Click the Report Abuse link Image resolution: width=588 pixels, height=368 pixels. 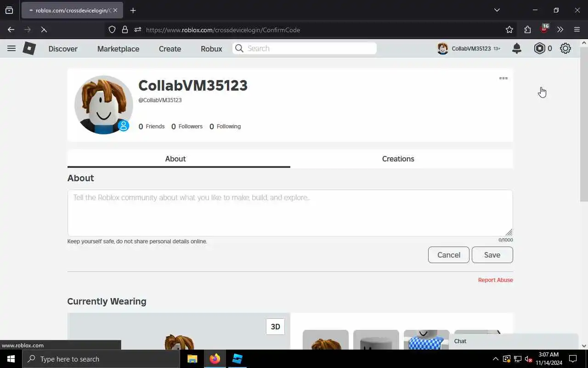(x=495, y=280)
